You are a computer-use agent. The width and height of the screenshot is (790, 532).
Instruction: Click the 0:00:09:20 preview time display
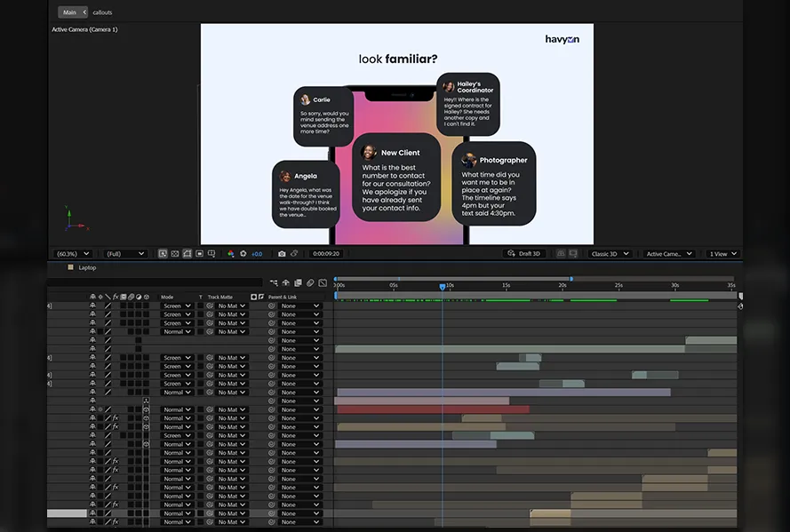[x=326, y=254]
